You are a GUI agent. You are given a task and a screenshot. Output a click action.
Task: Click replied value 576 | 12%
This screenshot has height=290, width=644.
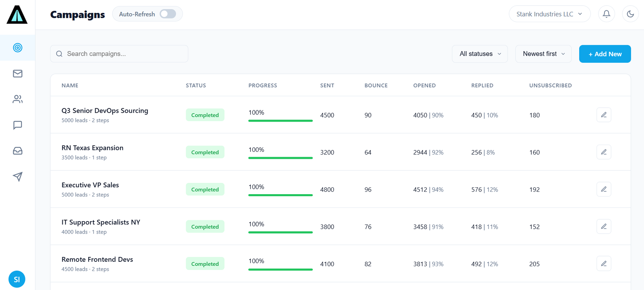(485, 190)
